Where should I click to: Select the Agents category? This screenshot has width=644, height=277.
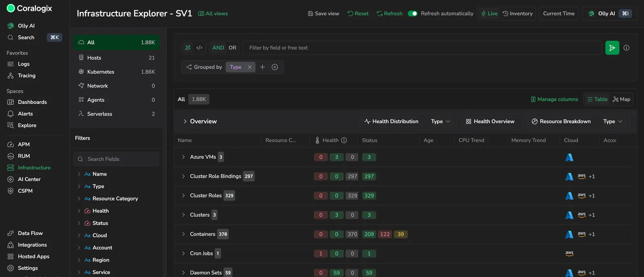(116, 100)
